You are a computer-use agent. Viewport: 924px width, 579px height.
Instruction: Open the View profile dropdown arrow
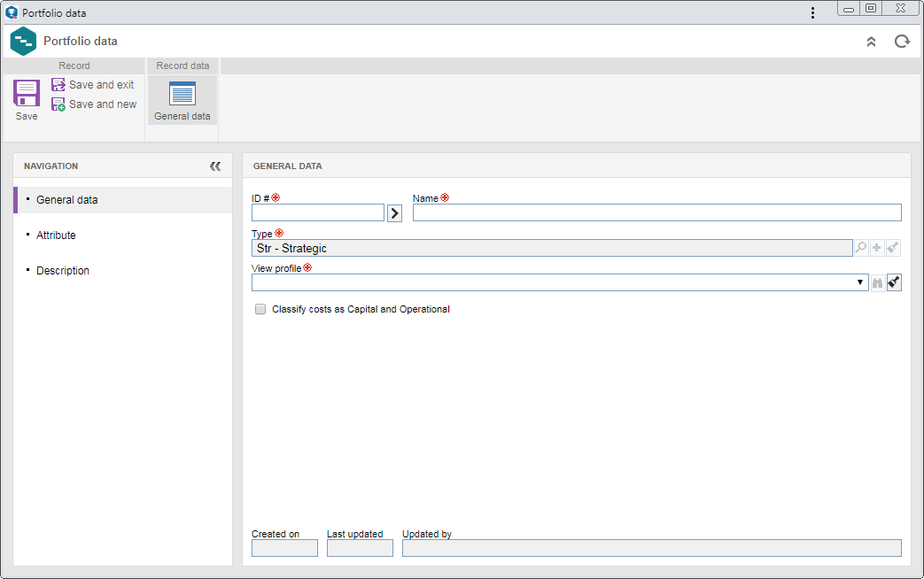[859, 282]
